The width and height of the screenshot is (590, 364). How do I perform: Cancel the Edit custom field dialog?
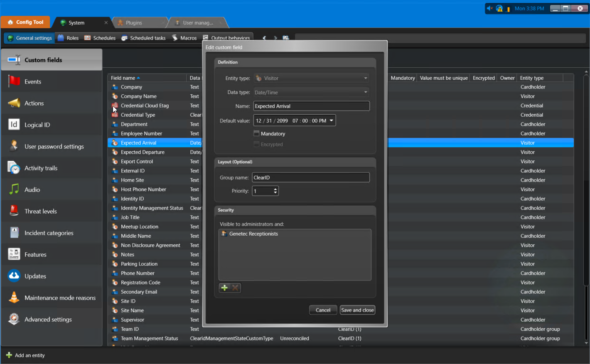point(323,310)
